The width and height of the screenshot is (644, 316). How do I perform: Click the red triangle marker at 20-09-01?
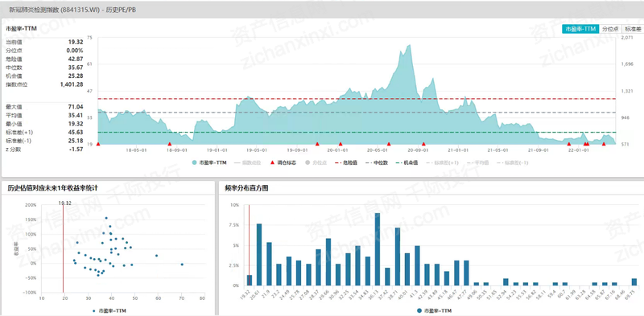click(x=423, y=144)
